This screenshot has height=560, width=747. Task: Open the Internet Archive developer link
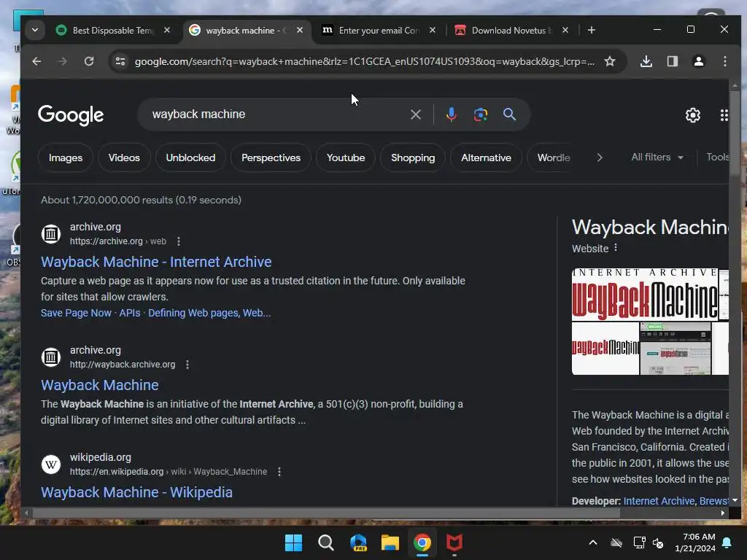(x=659, y=501)
